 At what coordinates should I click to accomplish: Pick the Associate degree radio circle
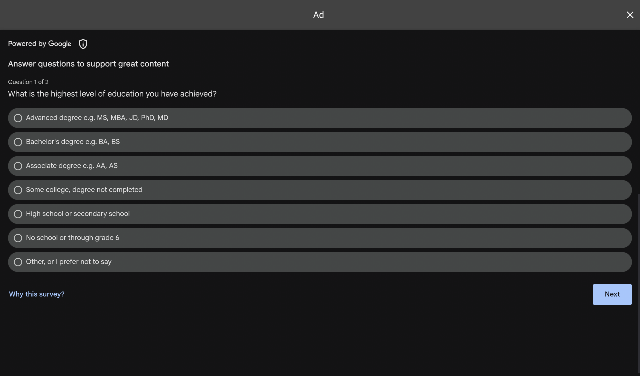(x=18, y=166)
